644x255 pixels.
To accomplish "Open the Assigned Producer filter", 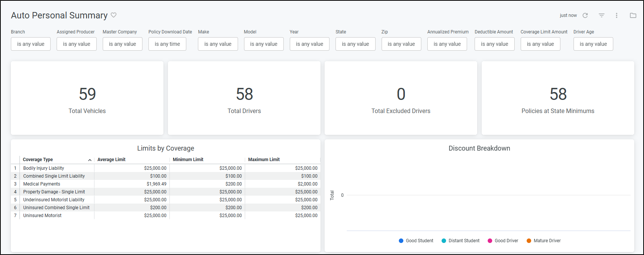I will (x=76, y=44).
